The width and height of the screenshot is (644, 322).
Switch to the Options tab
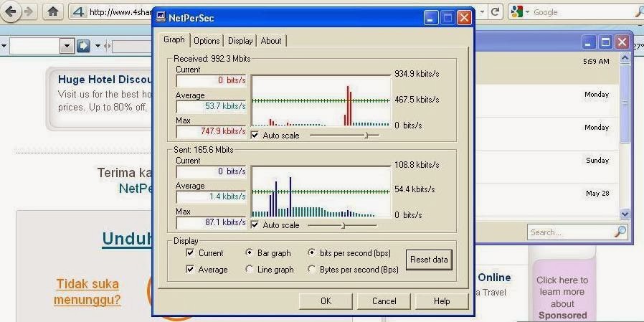(x=207, y=41)
